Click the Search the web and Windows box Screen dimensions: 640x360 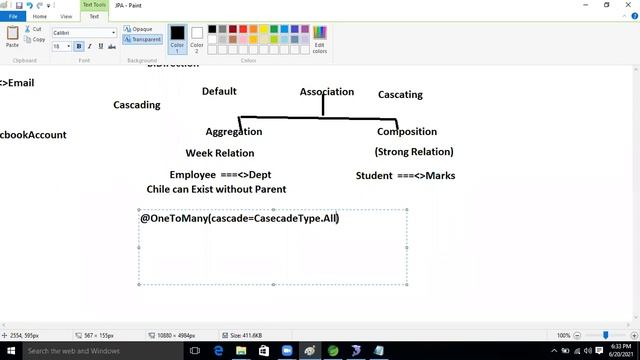pos(103,351)
